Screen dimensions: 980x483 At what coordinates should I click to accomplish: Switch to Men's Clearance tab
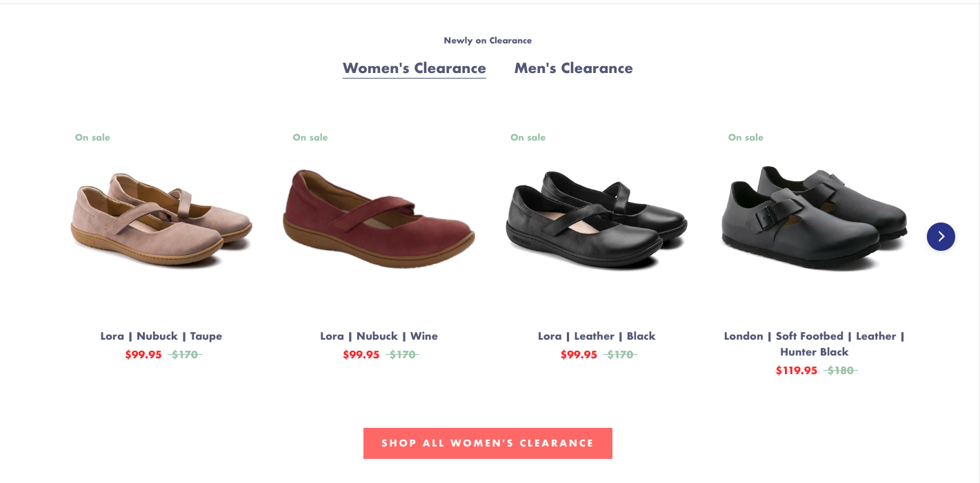(573, 68)
